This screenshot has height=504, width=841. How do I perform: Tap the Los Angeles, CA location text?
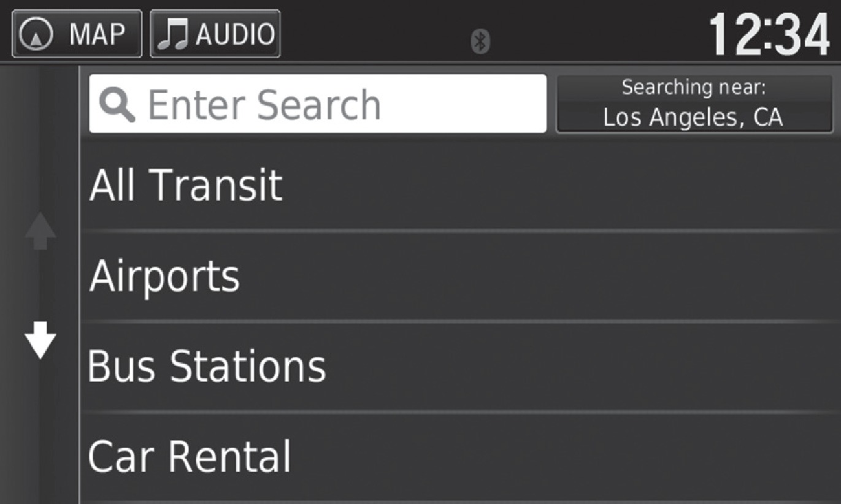pyautogui.click(x=693, y=117)
